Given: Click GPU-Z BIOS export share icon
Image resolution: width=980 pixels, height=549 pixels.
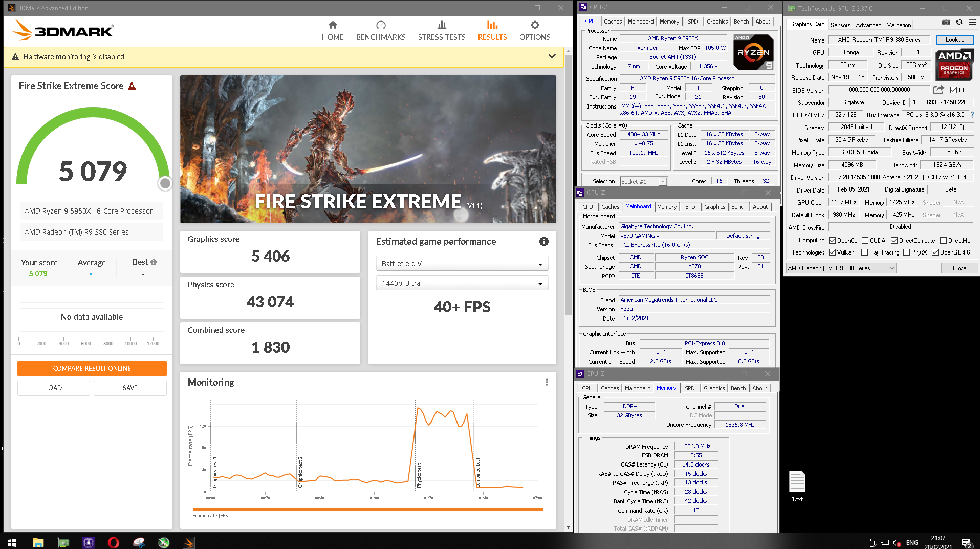Looking at the screenshot, I should (939, 90).
